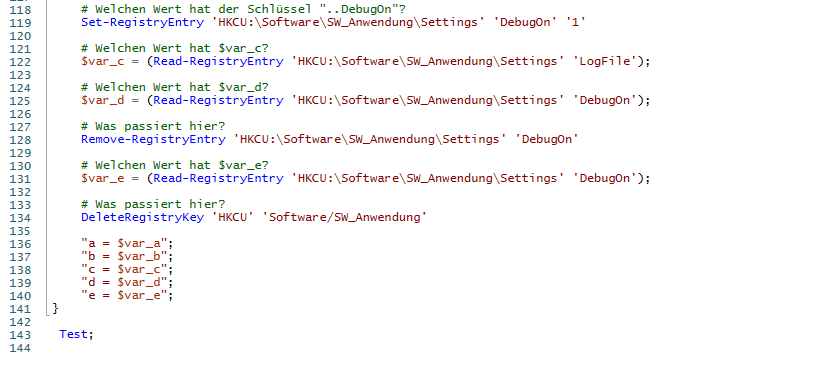The width and height of the screenshot is (829, 365).
Task: Click line number 144 in the gutter
Action: point(21,348)
